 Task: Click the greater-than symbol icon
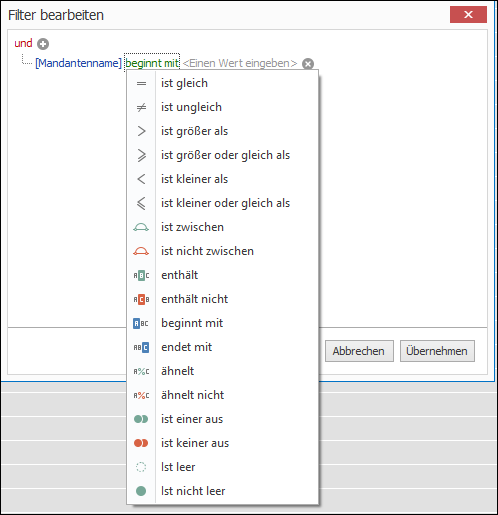(141, 131)
